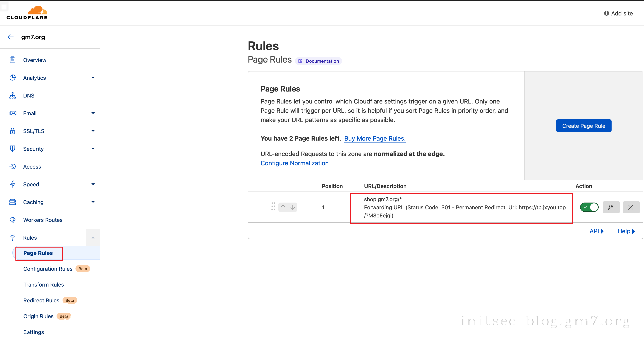
Task: Move rule down with the down arrow
Action: [x=292, y=207]
